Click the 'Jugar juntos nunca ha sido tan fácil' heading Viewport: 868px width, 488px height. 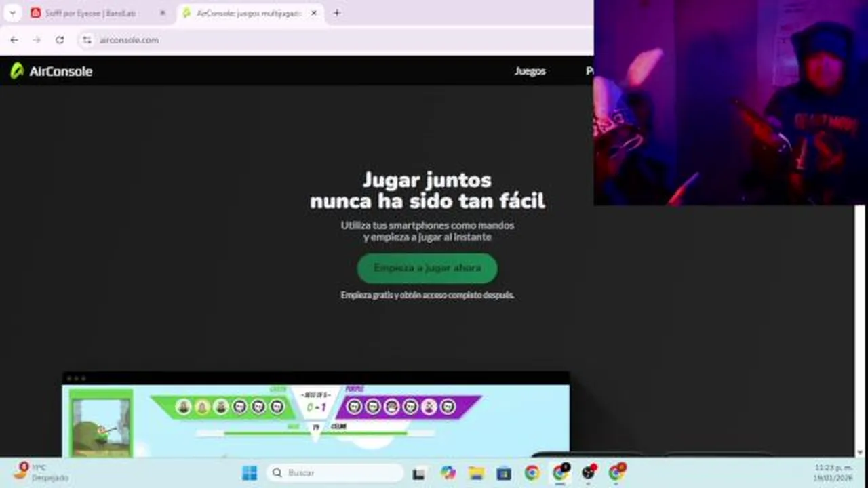coord(427,190)
